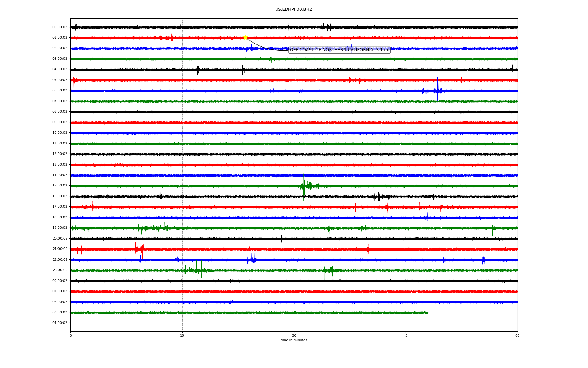
Task: Click the 07:00:02 time label
Action: [60, 101]
